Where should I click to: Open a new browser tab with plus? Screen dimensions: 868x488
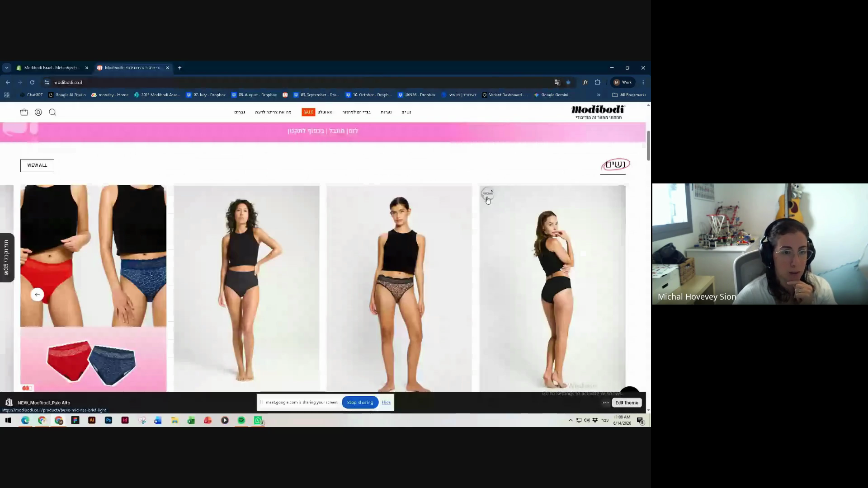(179, 68)
